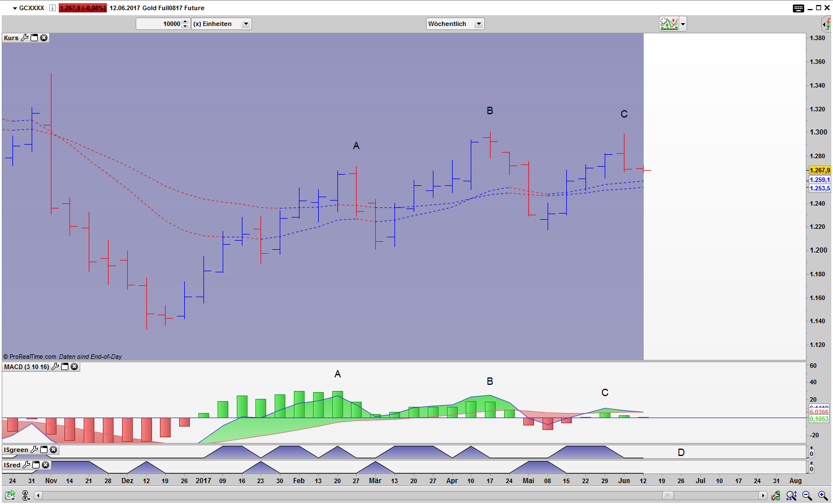Click the zoom in magnifier icon
Screen dimensions: 833x504
822,496
